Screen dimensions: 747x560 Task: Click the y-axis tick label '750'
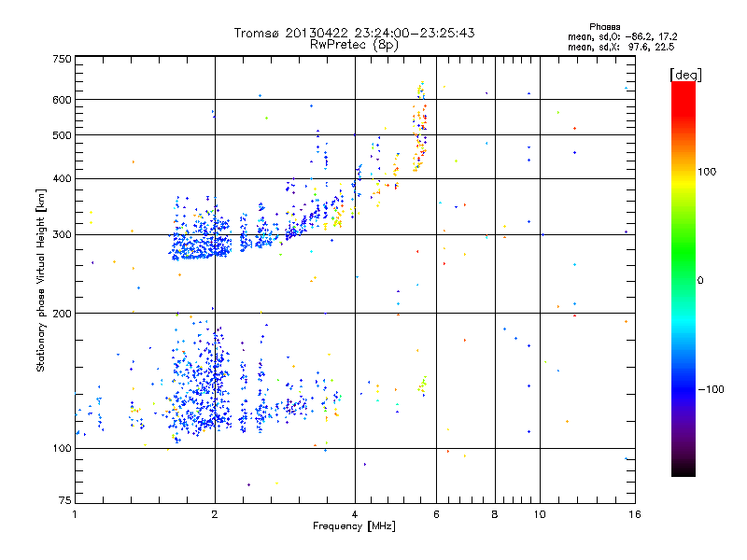(x=62, y=59)
